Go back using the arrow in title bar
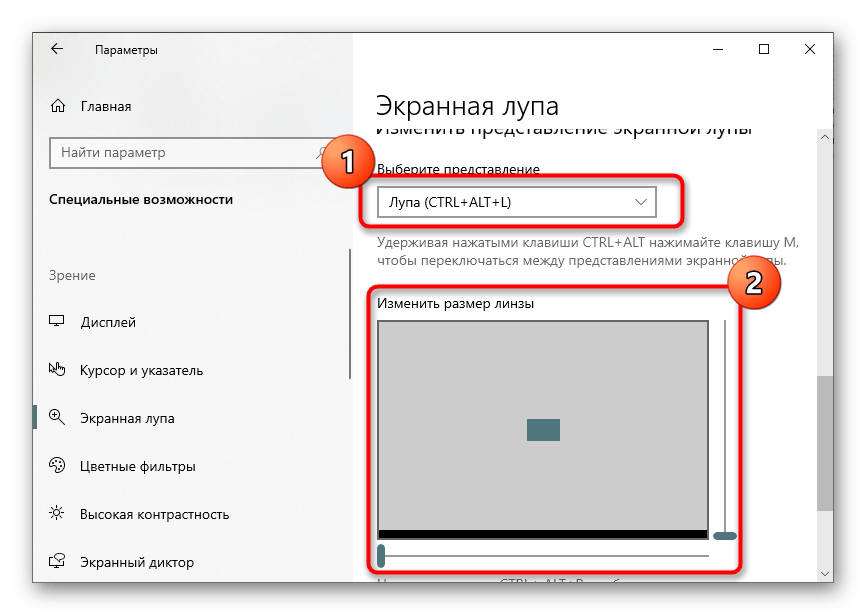 (x=56, y=49)
